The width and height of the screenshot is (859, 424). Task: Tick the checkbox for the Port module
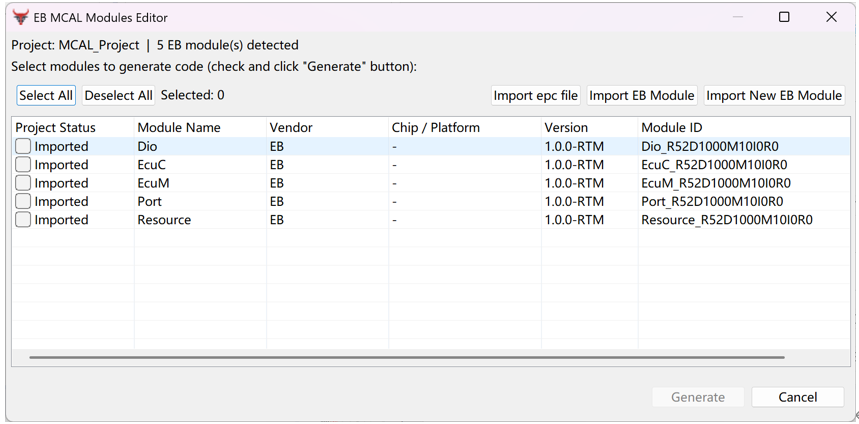(23, 201)
